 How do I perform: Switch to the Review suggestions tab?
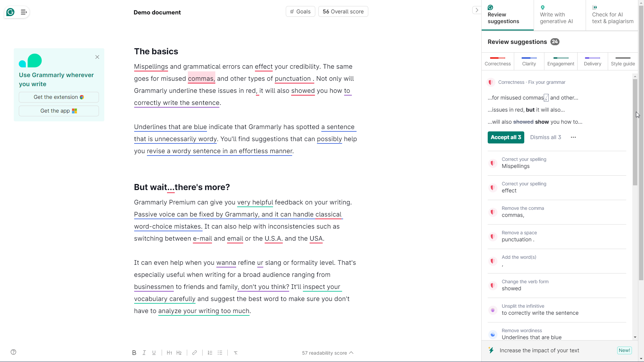click(507, 15)
